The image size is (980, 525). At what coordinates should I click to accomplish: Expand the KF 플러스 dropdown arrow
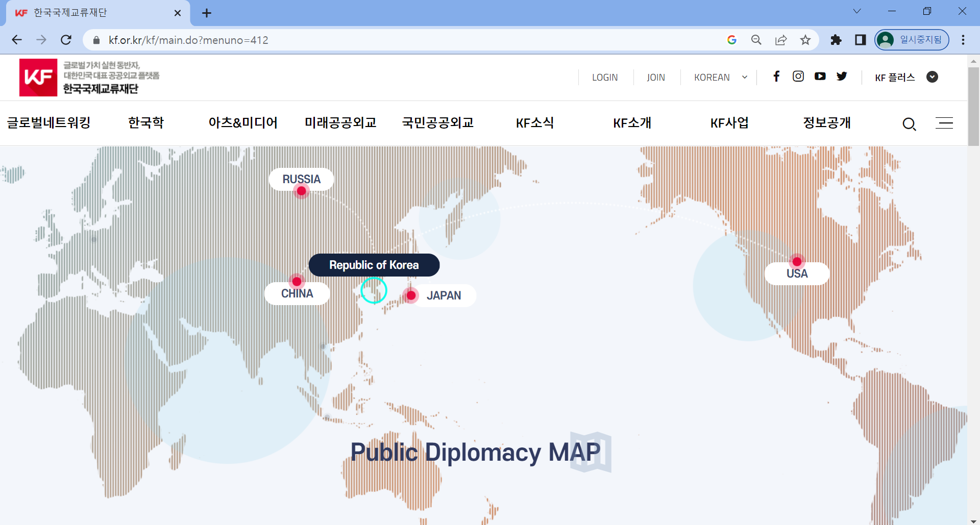click(932, 77)
